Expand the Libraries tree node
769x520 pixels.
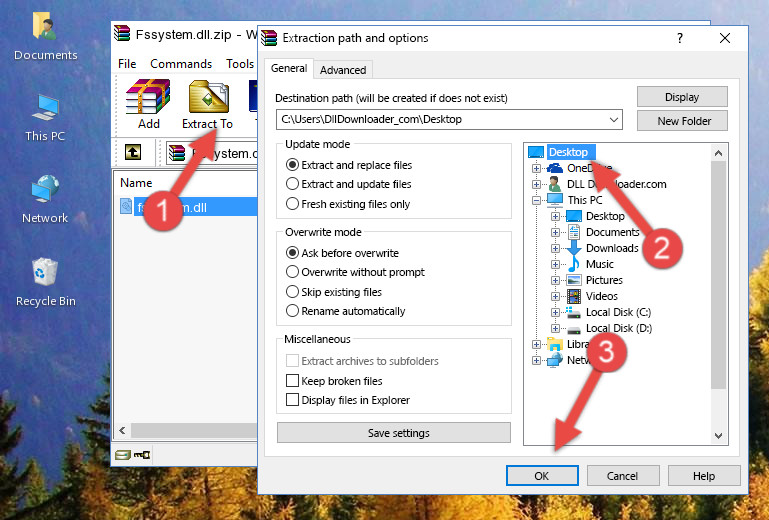point(536,344)
